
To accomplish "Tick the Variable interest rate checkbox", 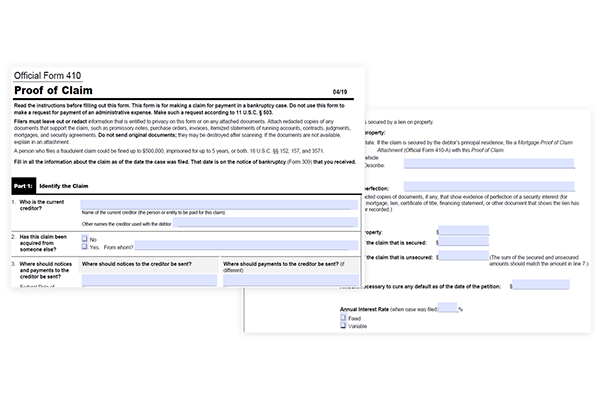I will click(x=343, y=325).
